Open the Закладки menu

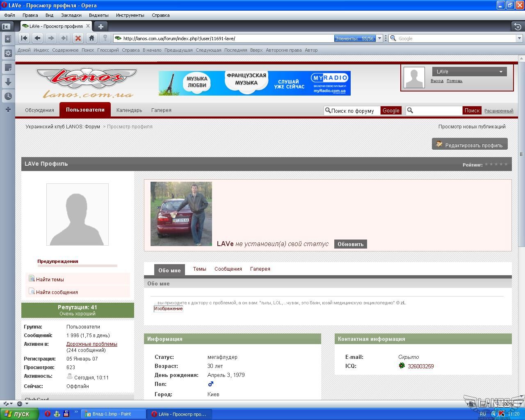coord(71,15)
